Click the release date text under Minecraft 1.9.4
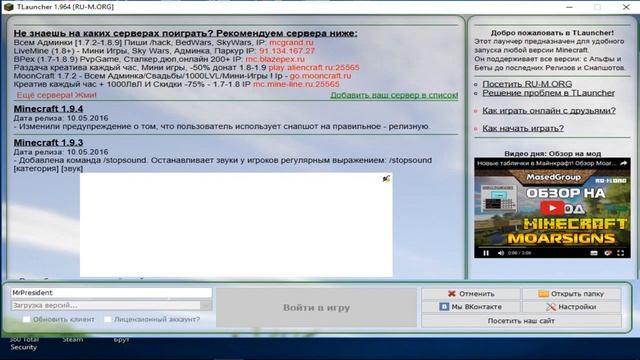 point(61,118)
